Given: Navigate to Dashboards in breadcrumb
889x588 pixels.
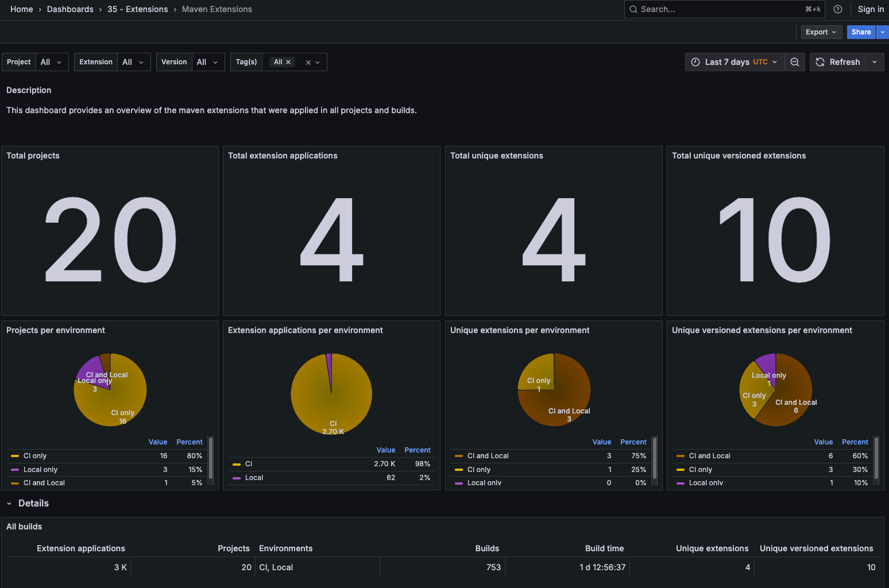Looking at the screenshot, I should tap(70, 9).
